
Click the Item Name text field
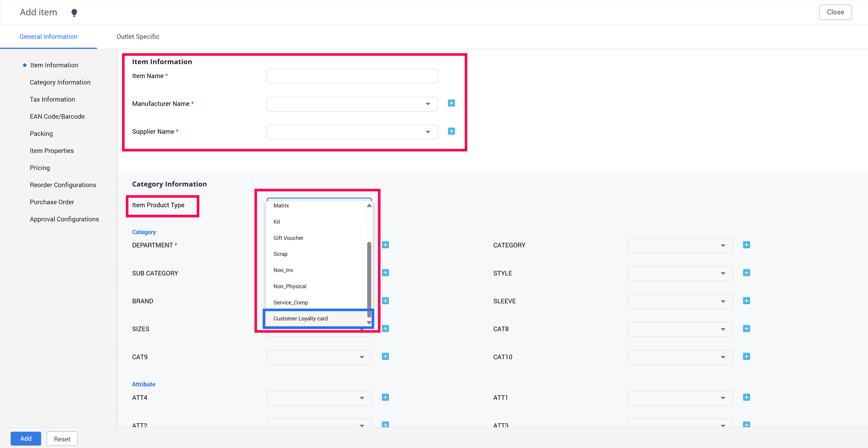352,76
